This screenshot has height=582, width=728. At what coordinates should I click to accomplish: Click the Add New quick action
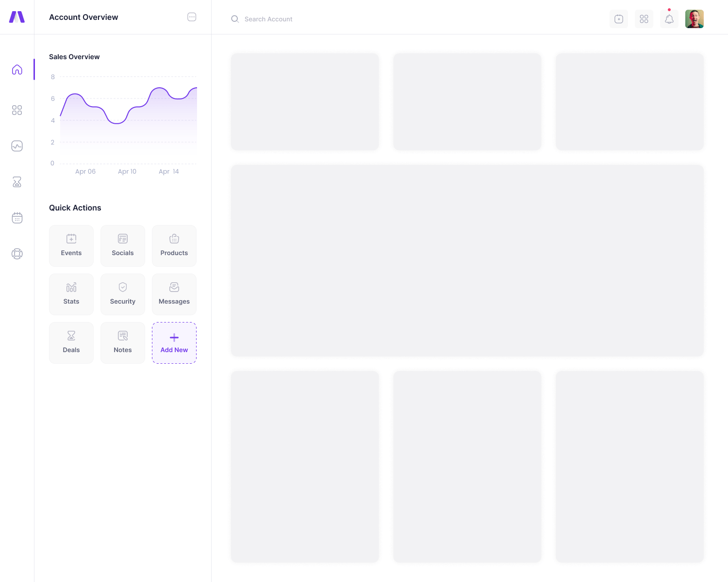click(x=174, y=343)
